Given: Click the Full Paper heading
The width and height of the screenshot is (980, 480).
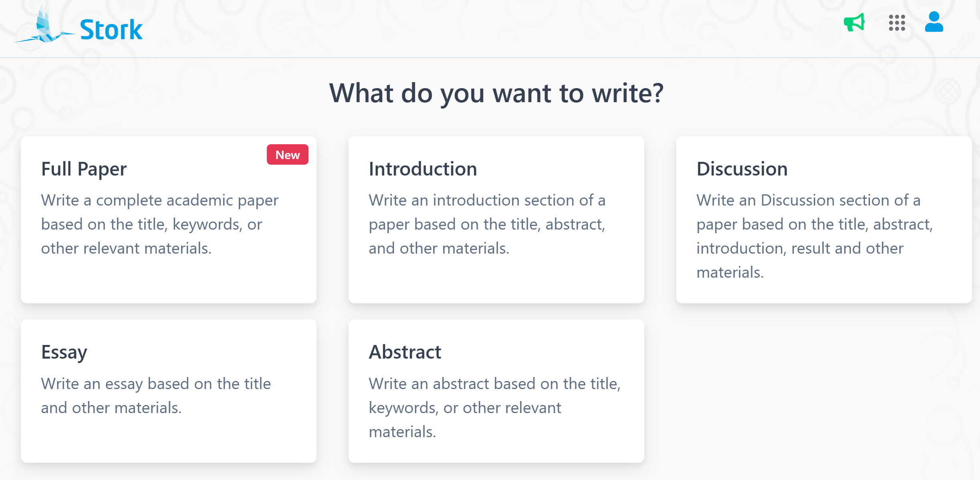Looking at the screenshot, I should tap(84, 169).
